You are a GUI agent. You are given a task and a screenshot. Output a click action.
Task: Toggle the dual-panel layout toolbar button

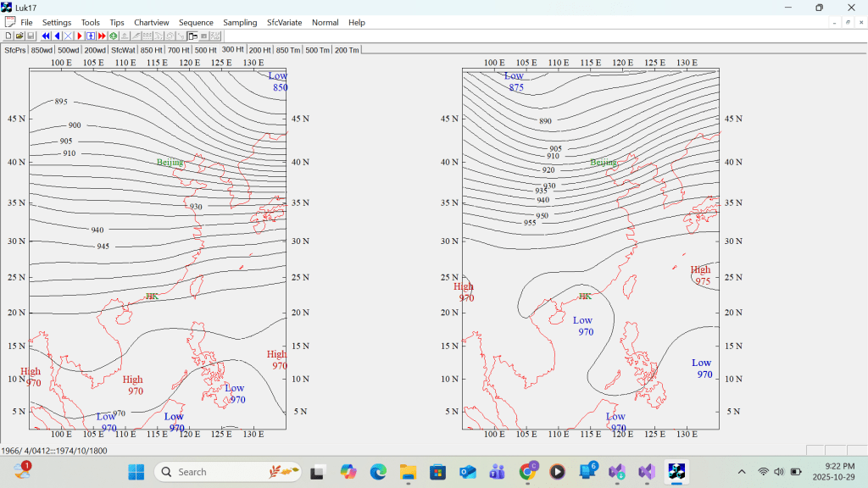click(x=192, y=36)
